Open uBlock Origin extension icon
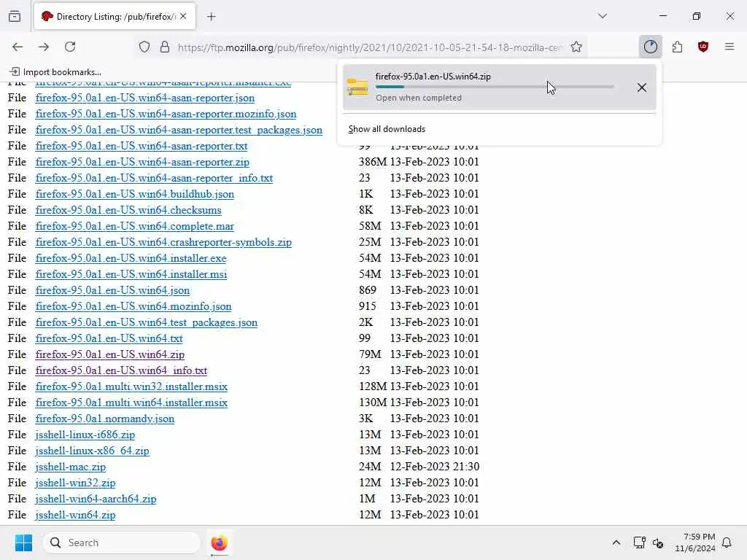This screenshot has width=747, height=560. pyautogui.click(x=703, y=47)
